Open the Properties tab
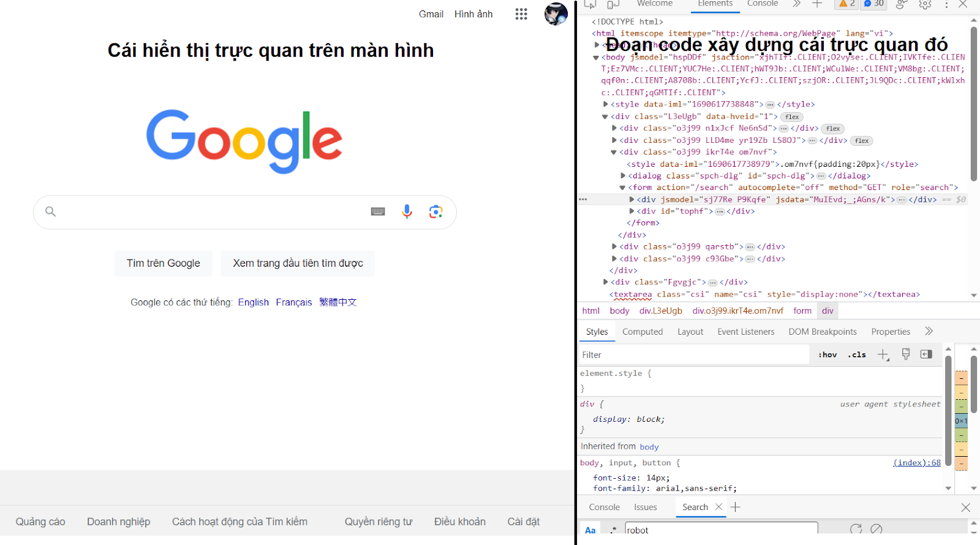Image resolution: width=980 pixels, height=545 pixels. click(x=891, y=332)
